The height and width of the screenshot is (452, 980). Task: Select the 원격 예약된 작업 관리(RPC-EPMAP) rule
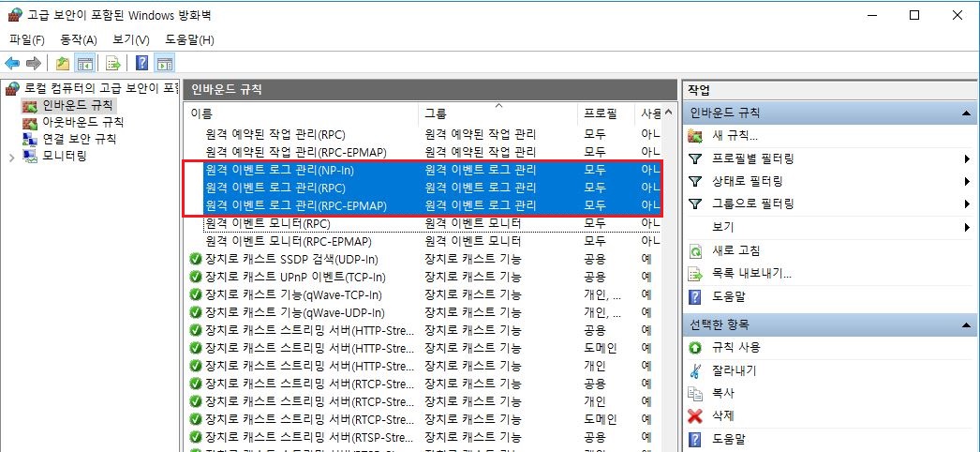click(x=296, y=152)
